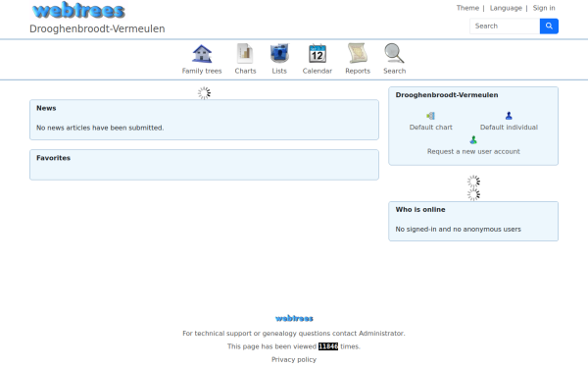Click the Search magnifier icon in menu

(394, 53)
